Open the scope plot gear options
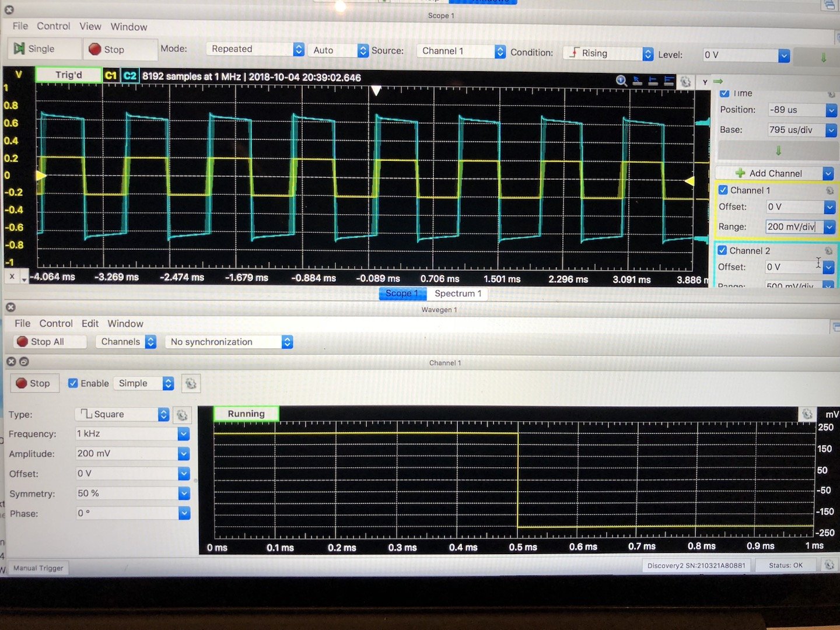This screenshot has width=840, height=630. (685, 82)
